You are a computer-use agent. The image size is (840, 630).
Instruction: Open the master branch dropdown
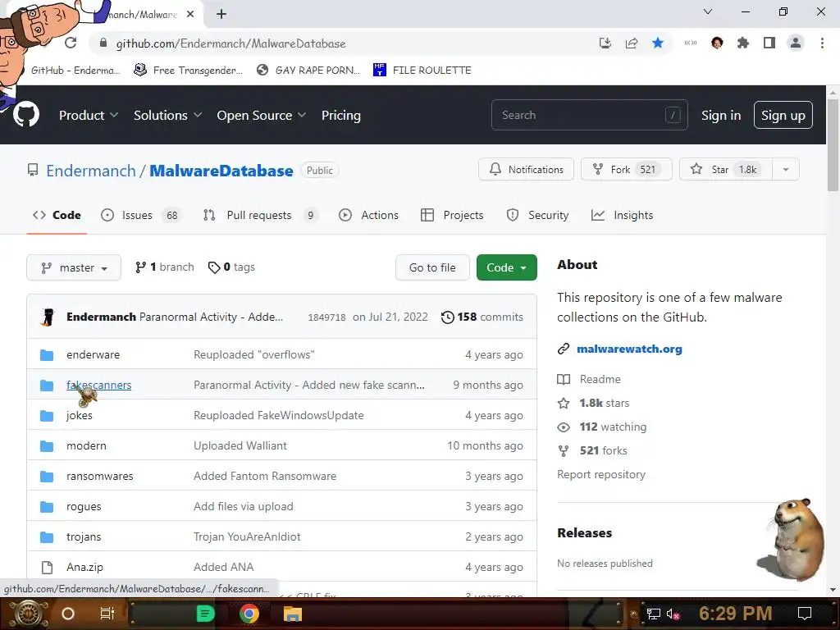pos(74,267)
